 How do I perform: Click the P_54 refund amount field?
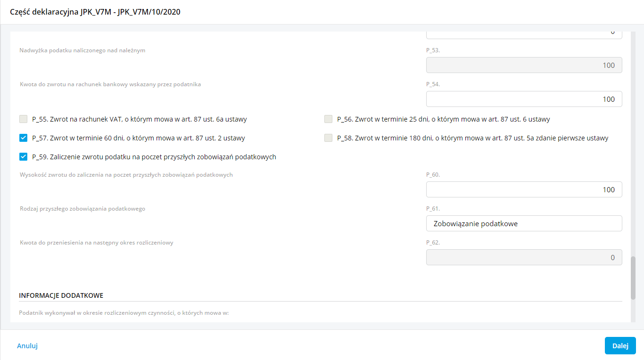[524, 99]
